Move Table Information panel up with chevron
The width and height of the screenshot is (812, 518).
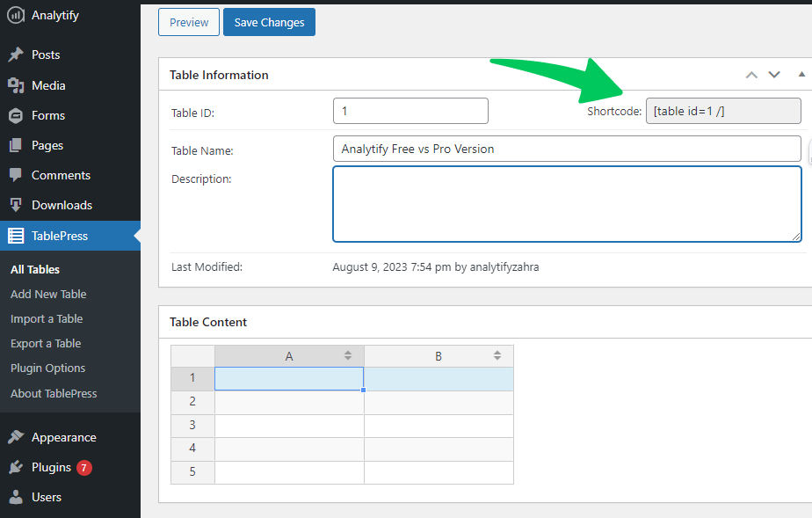click(x=751, y=75)
